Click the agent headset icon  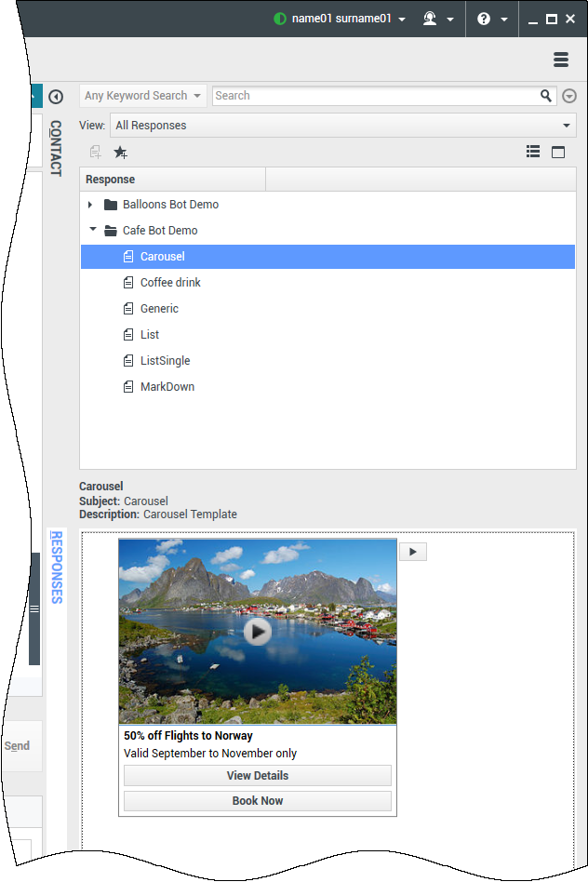point(430,19)
